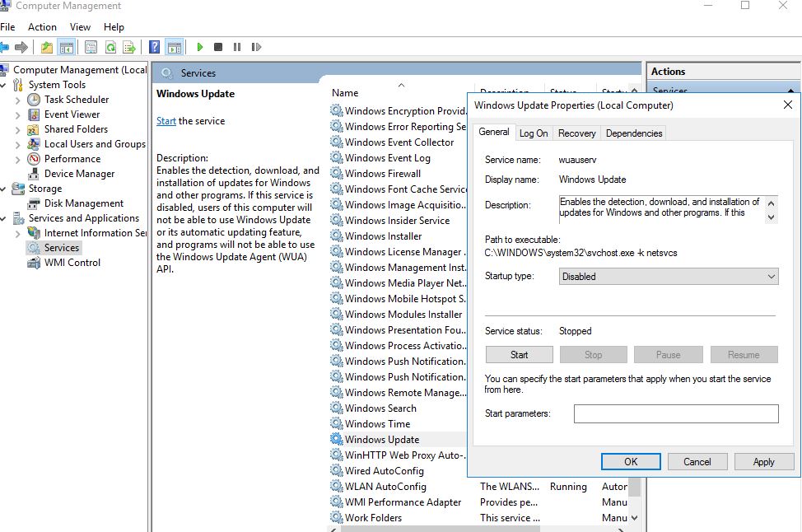The height and width of the screenshot is (532, 802).
Task: Expand the Local Users and Groups node
Action: tap(18, 145)
